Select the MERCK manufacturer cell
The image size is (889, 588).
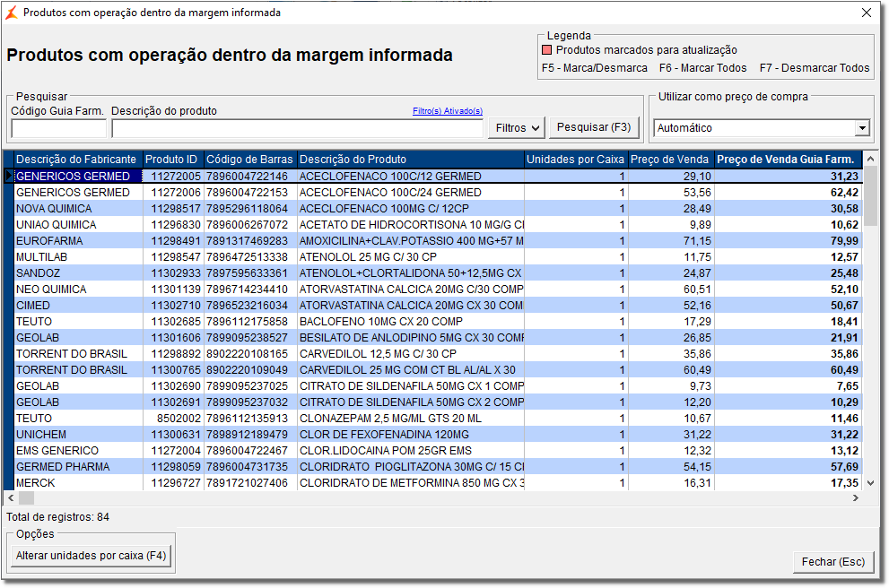coord(78,483)
